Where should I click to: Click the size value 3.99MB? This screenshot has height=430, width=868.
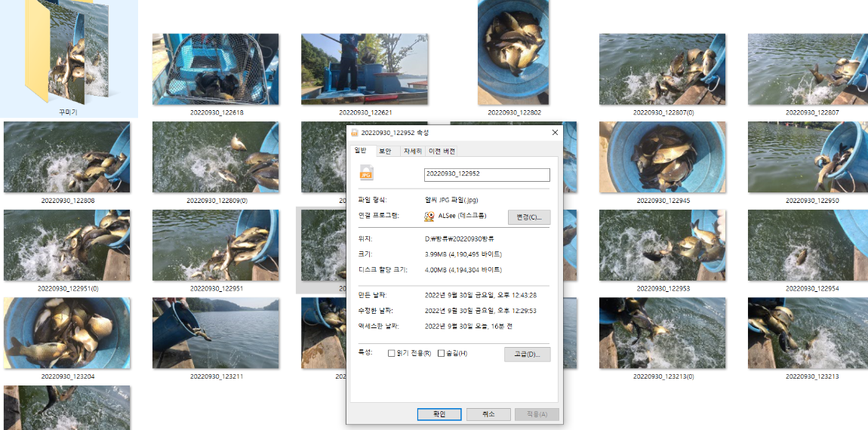point(463,254)
